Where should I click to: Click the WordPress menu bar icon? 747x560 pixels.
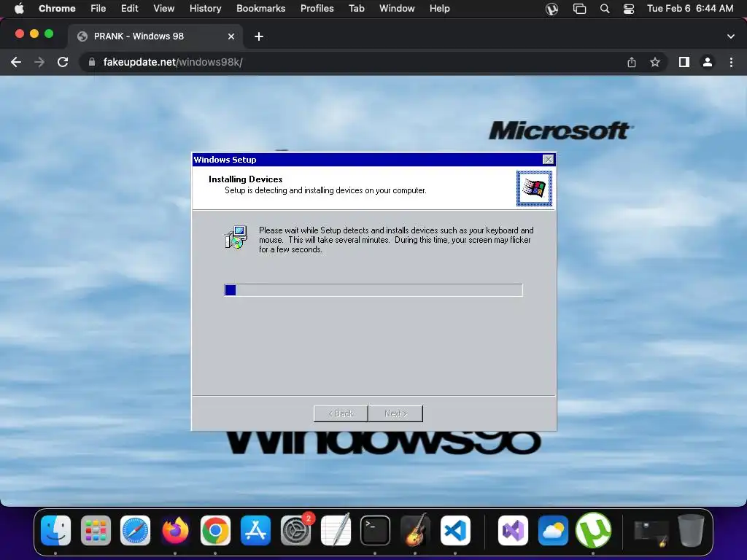(551, 9)
